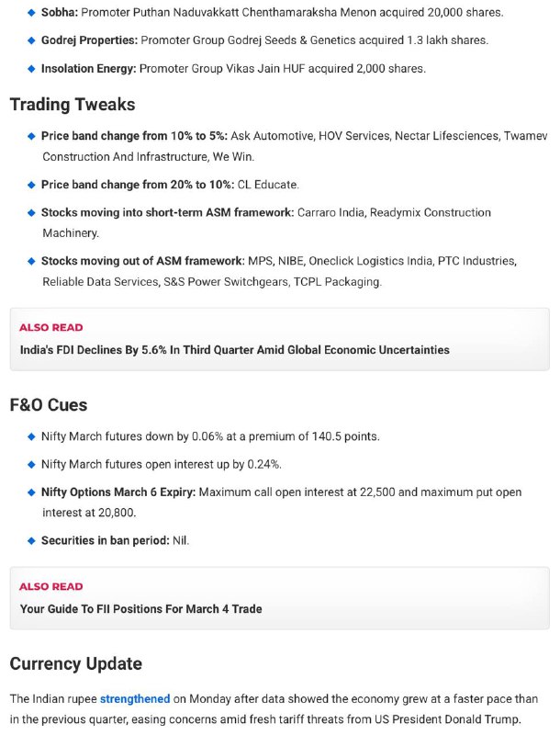Click bullet beside Securities in ban period
The image size is (560, 735).
(x=31, y=541)
